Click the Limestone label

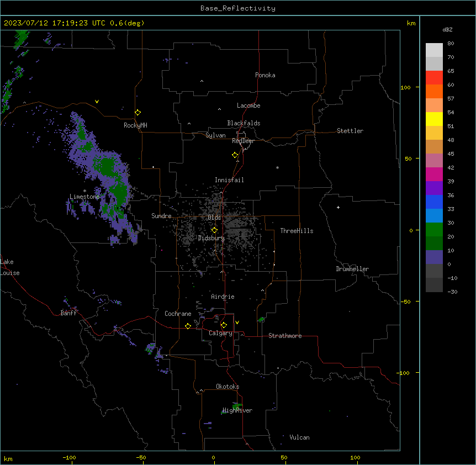pos(84,197)
